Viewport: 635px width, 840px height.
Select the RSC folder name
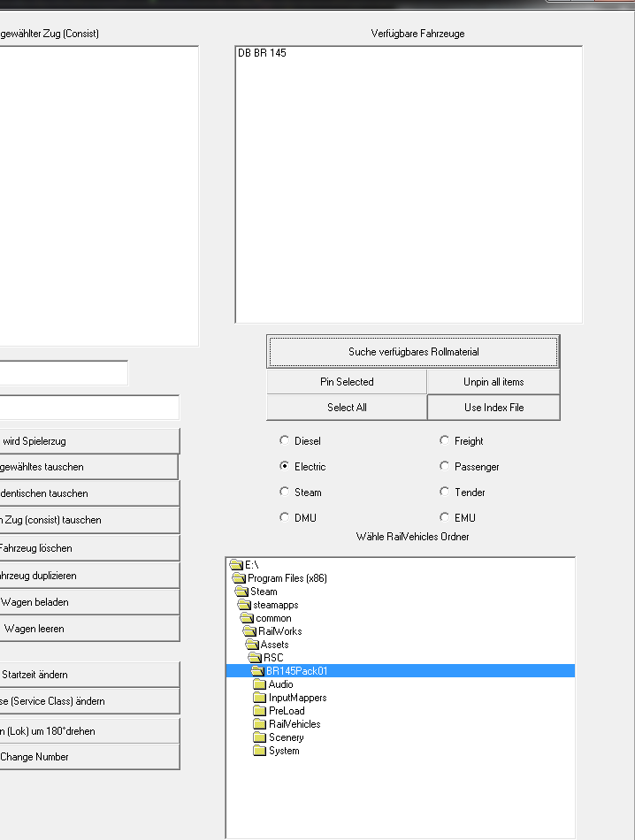coord(273,658)
